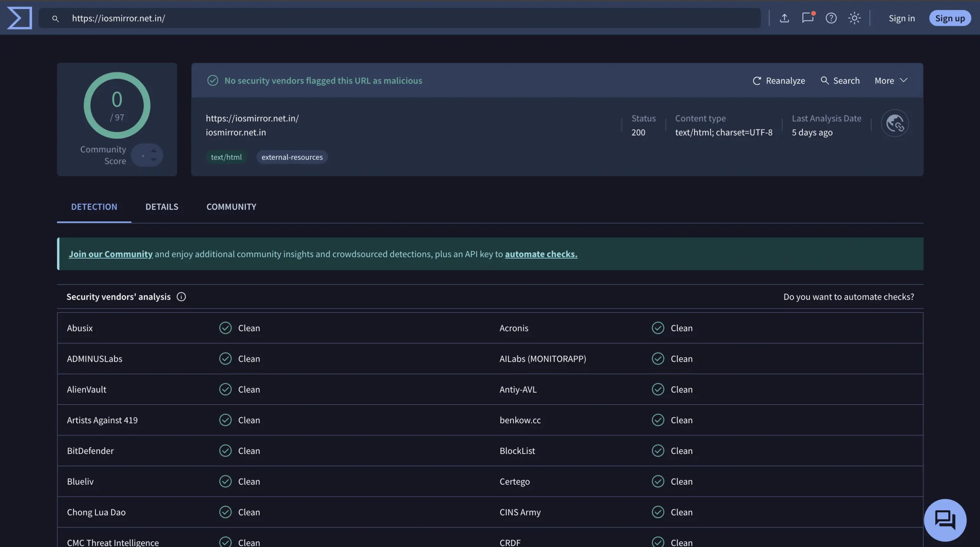
Task: Click the BitDefender clean check icon
Action: coord(225,451)
